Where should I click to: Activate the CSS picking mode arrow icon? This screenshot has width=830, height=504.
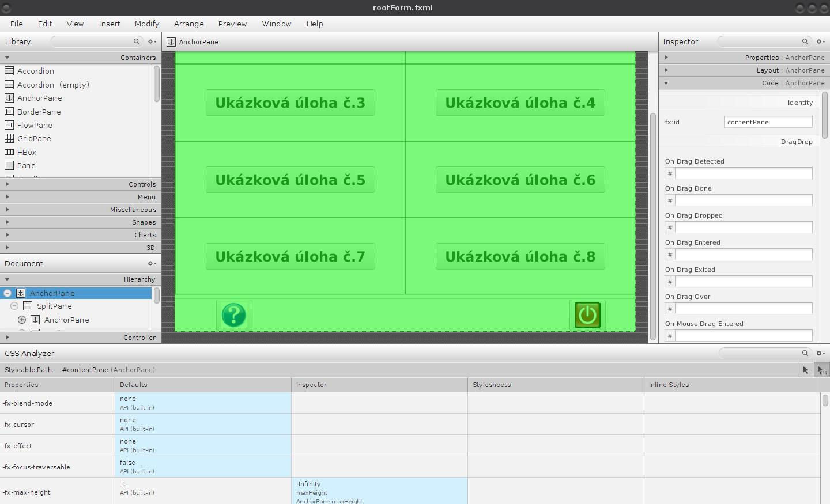pyautogui.click(x=822, y=370)
